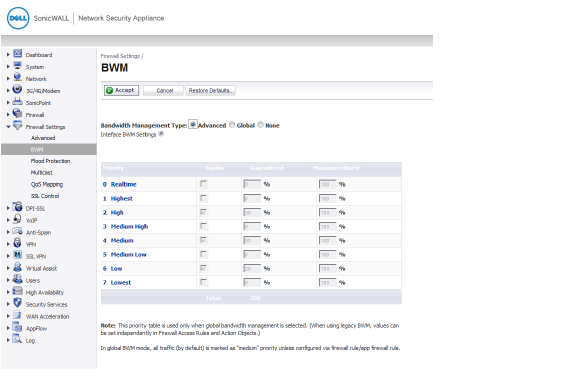Click the SonicPoint access point icon
The image size is (576, 388).
[x=17, y=101]
